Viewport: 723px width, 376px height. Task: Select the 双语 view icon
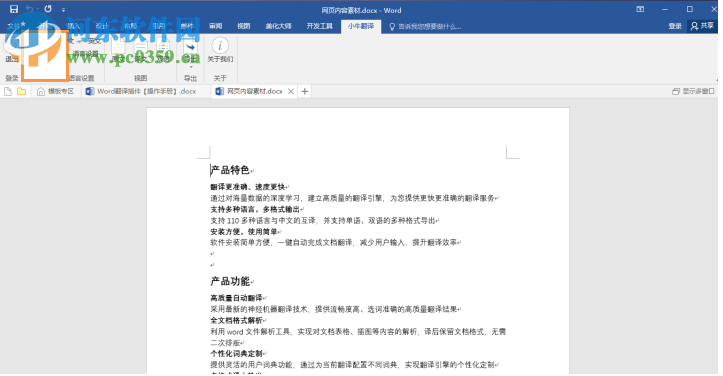[163, 47]
